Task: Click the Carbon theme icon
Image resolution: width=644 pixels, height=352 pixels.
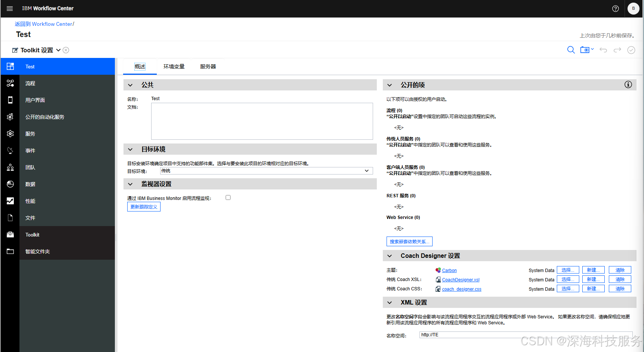Action: tap(438, 270)
